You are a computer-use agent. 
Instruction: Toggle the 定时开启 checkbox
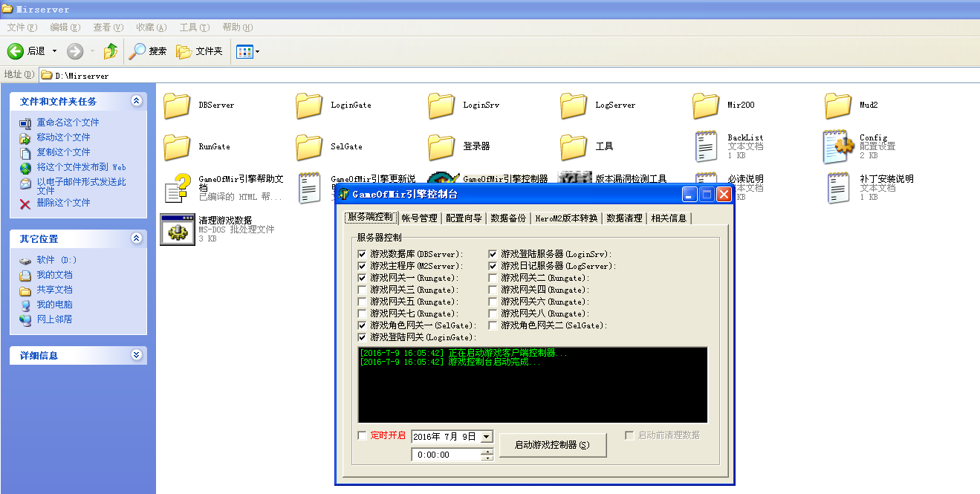363,435
